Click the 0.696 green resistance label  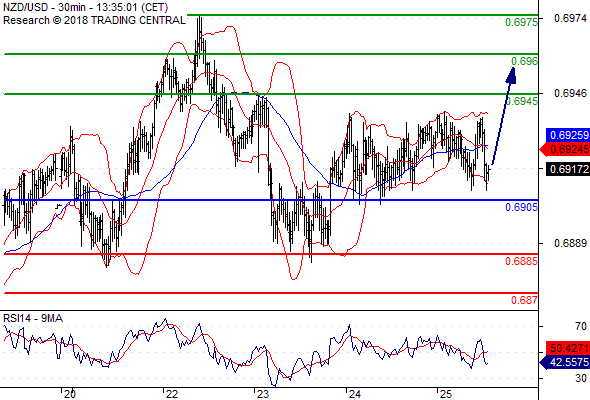(524, 61)
